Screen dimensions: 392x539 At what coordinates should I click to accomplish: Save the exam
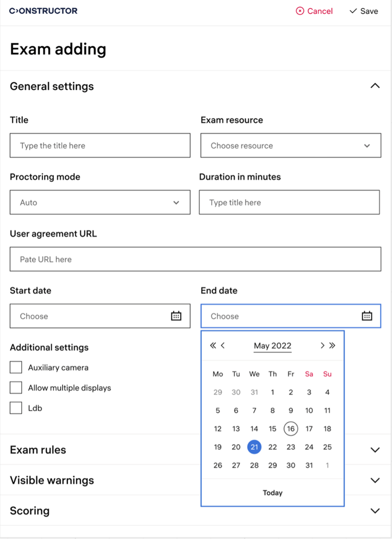pos(363,11)
